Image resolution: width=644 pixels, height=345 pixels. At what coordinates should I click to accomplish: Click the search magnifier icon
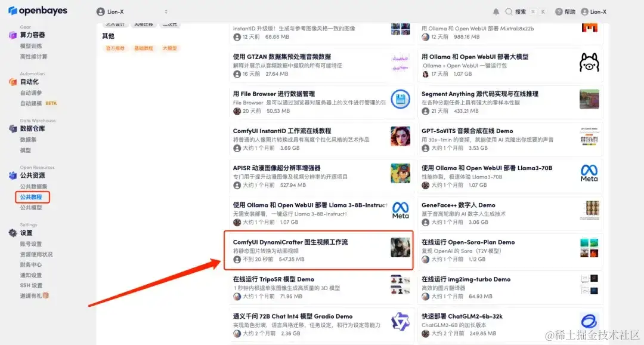(x=509, y=11)
